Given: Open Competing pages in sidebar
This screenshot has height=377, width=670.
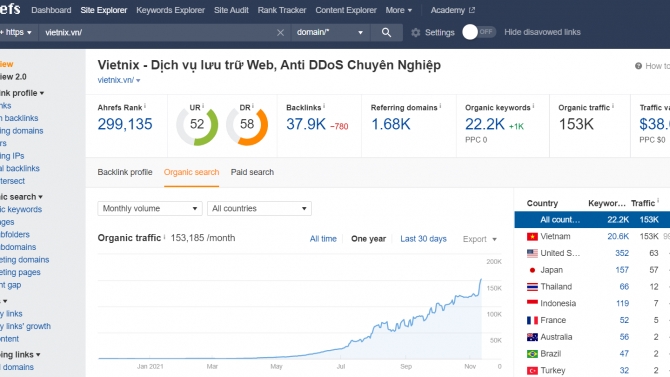Looking at the screenshot, I should (x=20, y=272).
